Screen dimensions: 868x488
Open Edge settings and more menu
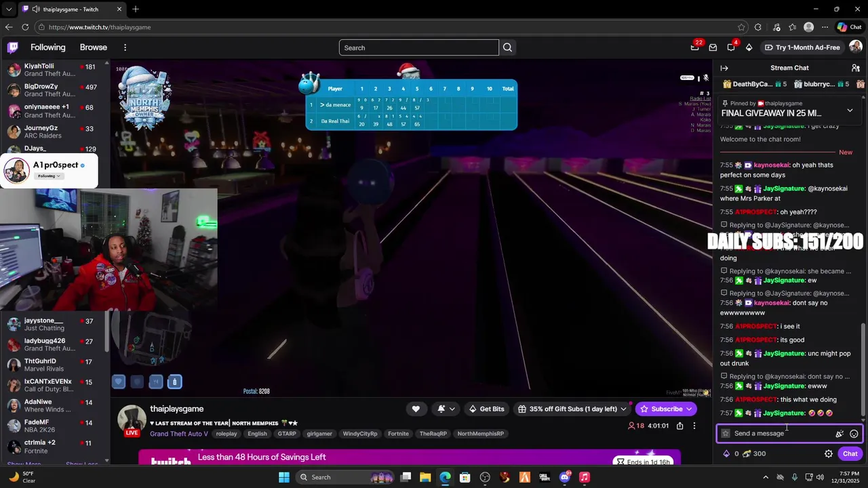pyautogui.click(x=825, y=27)
